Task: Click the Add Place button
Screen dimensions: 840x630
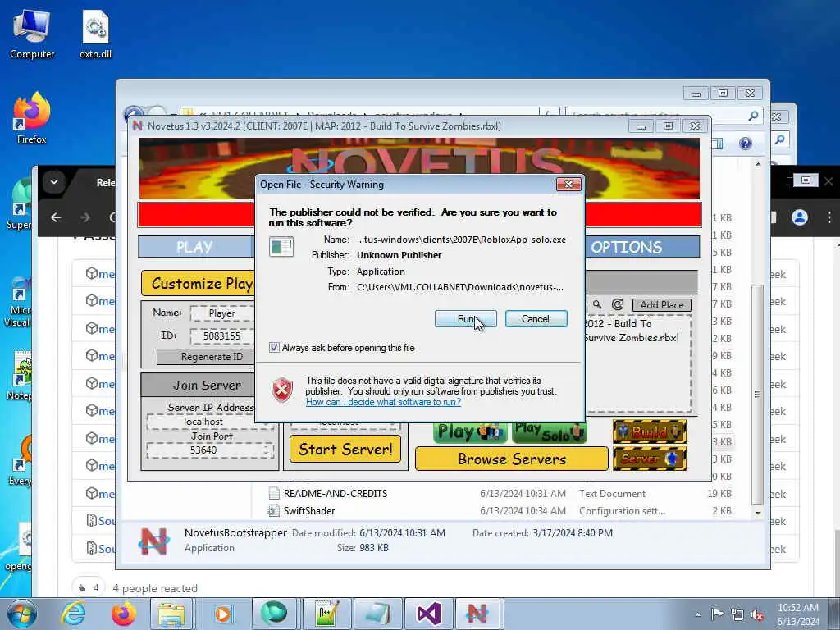Action: point(662,305)
